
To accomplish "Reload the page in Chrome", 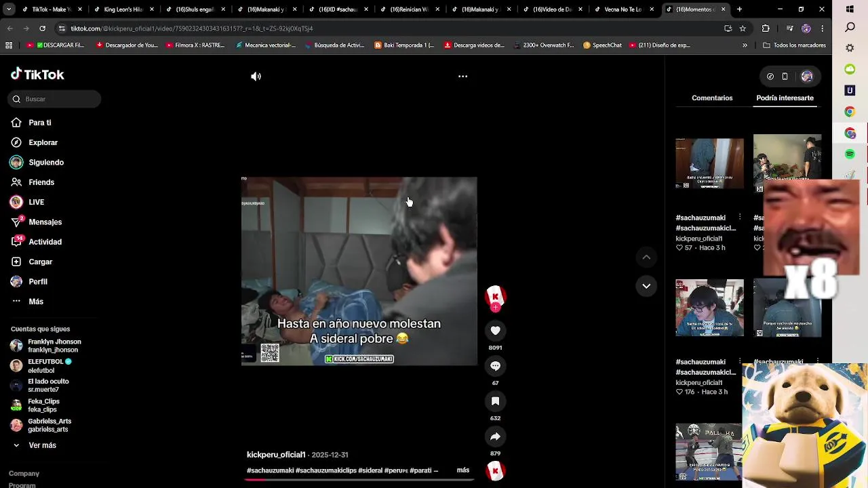I will pos(42,28).
